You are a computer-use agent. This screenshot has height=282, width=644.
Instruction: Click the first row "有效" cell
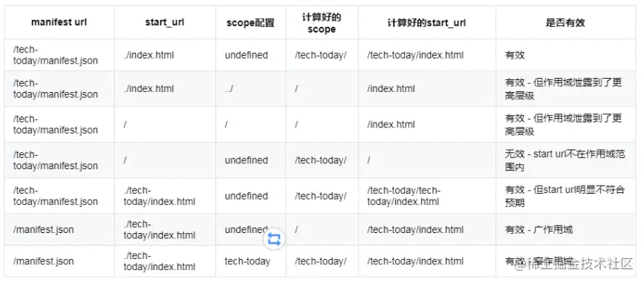coord(565,55)
